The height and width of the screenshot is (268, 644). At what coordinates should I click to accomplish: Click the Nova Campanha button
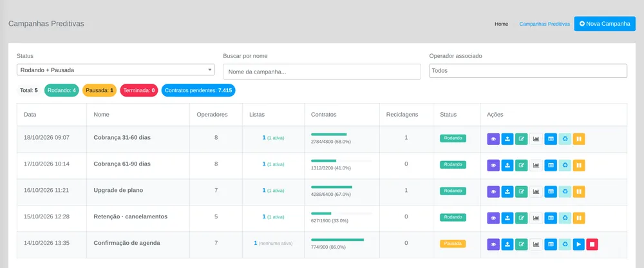[x=605, y=24]
